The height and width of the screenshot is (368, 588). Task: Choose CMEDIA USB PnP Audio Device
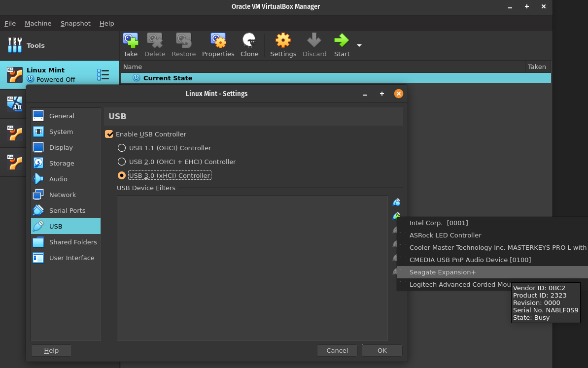(x=492, y=260)
